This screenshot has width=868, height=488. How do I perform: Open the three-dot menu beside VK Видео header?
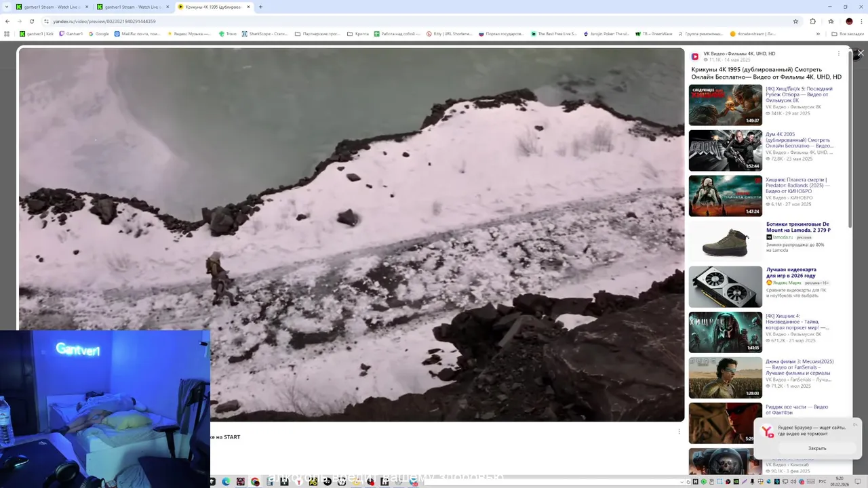[x=838, y=54]
